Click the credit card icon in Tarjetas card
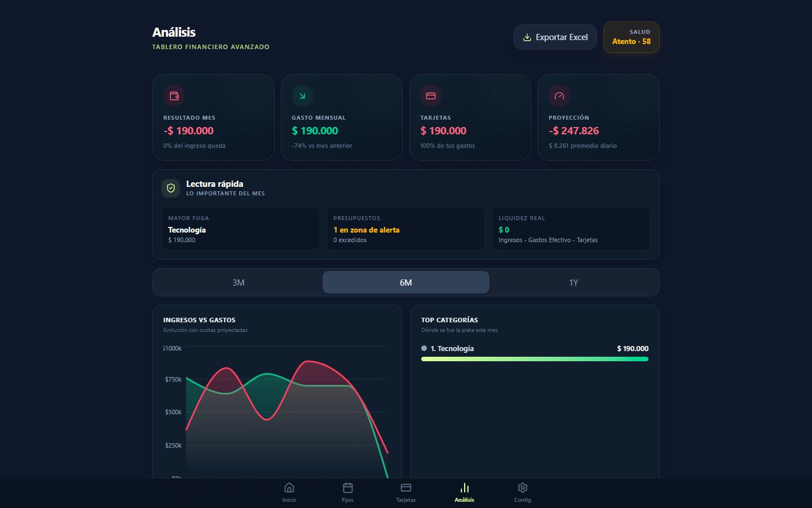Viewport: 812px width, 508px height. (431, 96)
